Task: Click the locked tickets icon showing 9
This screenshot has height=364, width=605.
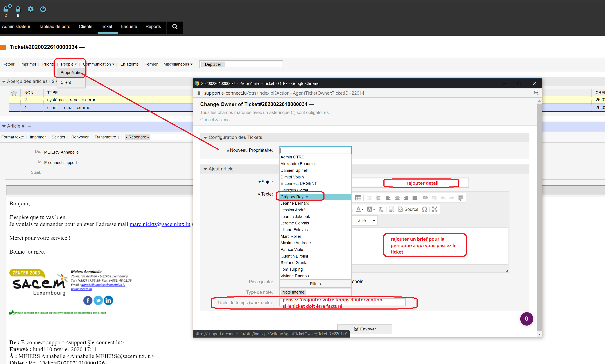Action: (x=18, y=9)
